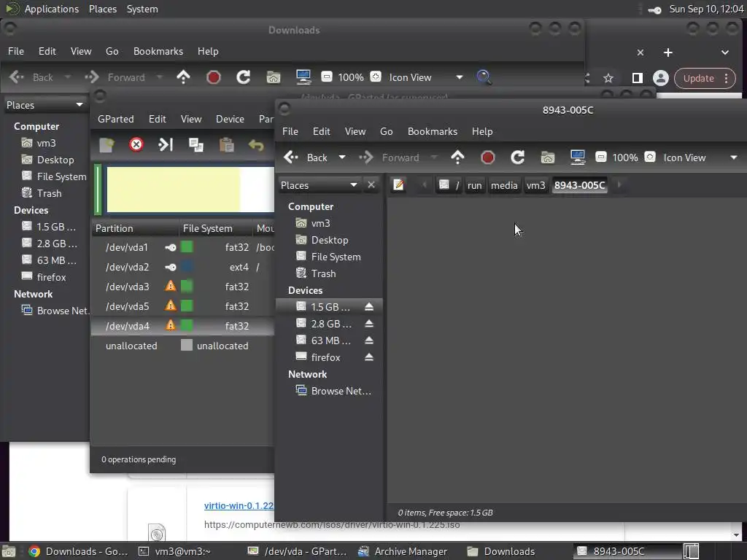
Task: Go up a folder in Downloads window
Action: click(183, 77)
